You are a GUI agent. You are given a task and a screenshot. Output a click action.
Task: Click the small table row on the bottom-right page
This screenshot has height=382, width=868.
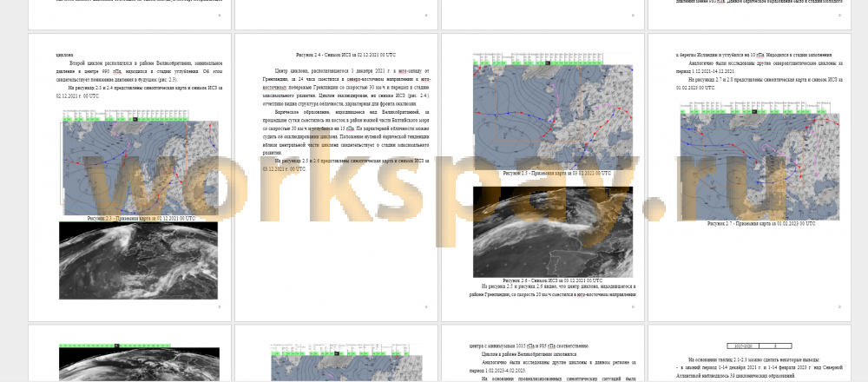pos(759,346)
